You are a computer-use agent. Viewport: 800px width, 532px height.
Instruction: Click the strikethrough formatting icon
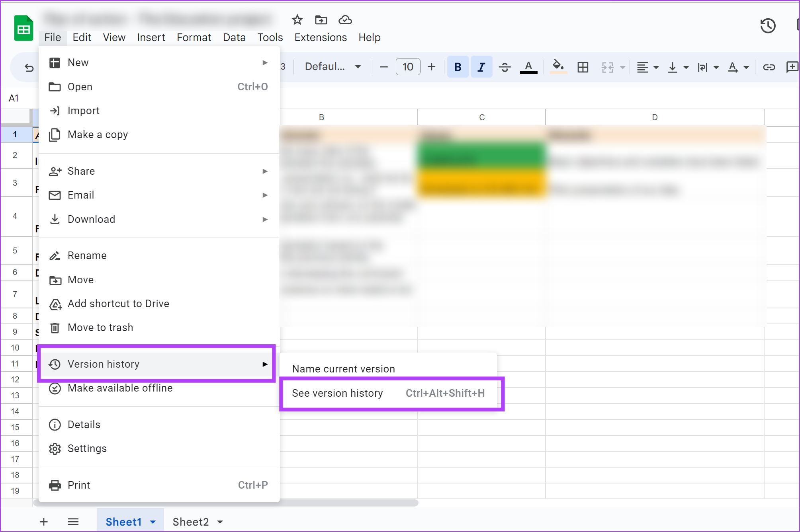[505, 67]
